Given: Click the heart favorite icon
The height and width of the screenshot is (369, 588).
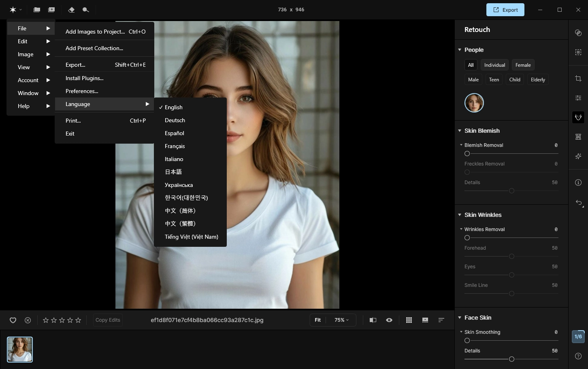Looking at the screenshot, I should (13, 320).
